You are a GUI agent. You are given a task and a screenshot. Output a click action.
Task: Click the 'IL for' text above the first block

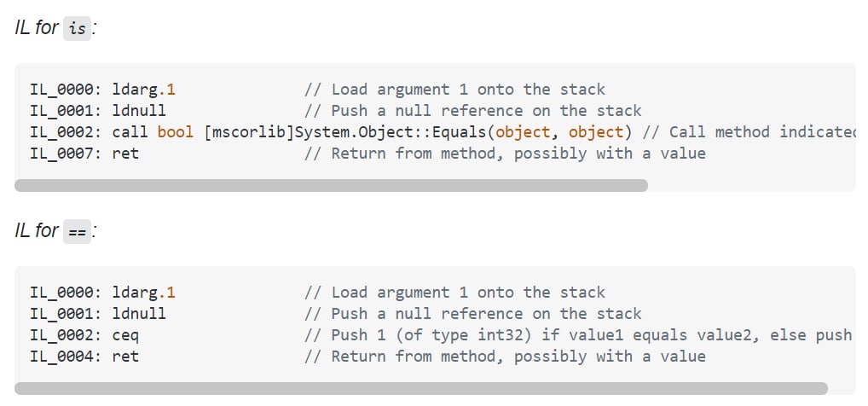pos(37,27)
